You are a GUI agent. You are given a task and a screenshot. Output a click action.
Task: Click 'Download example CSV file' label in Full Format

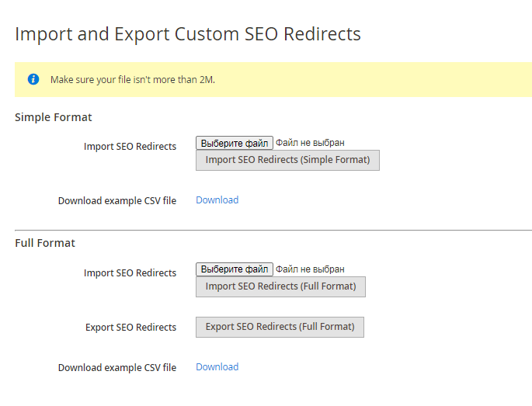(116, 368)
